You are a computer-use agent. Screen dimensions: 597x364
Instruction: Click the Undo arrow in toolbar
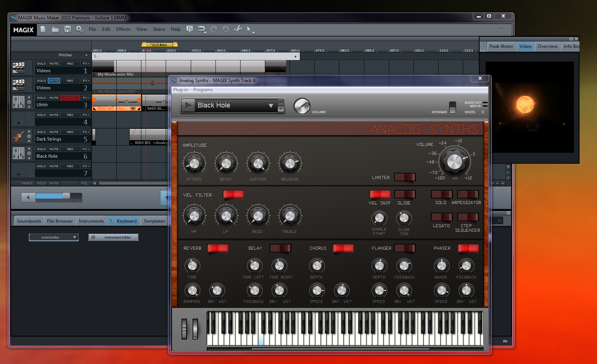point(226,29)
